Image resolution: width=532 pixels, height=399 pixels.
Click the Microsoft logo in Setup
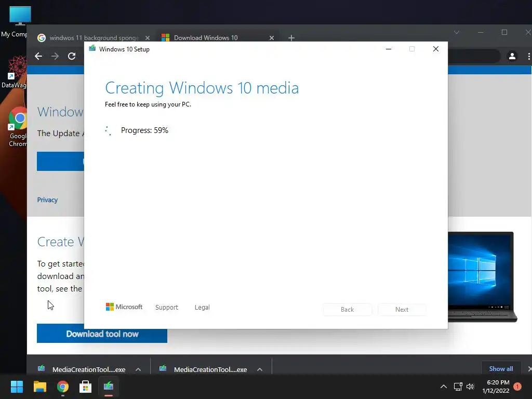124,307
